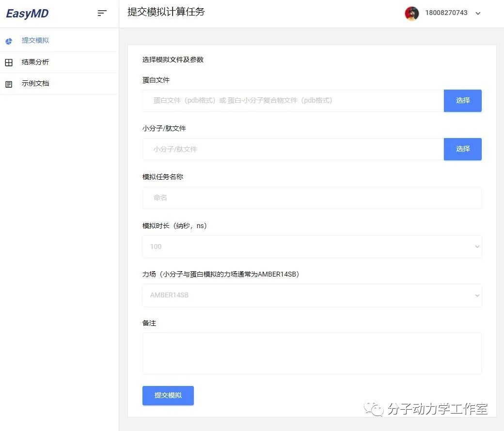Open the user avatar photo

pos(411,13)
